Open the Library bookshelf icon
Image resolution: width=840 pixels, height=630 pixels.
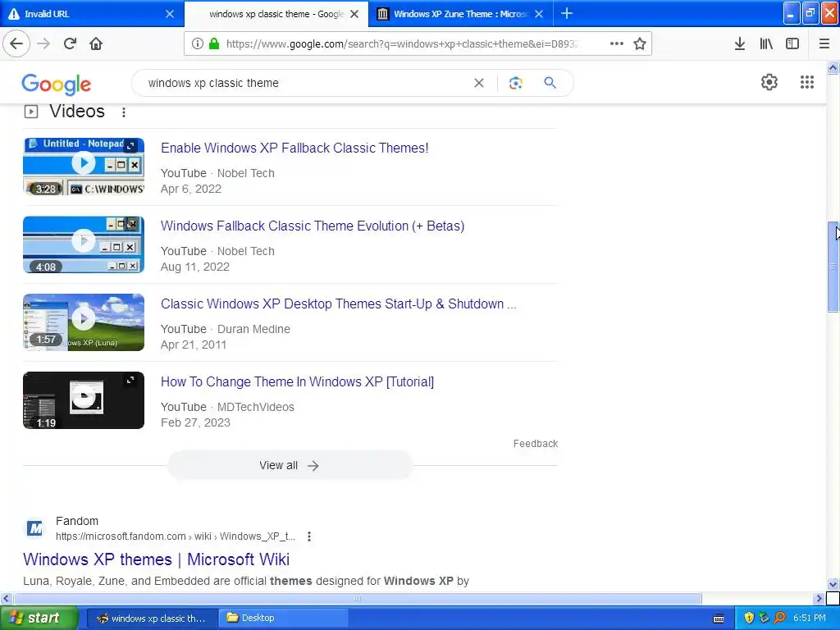coord(766,44)
